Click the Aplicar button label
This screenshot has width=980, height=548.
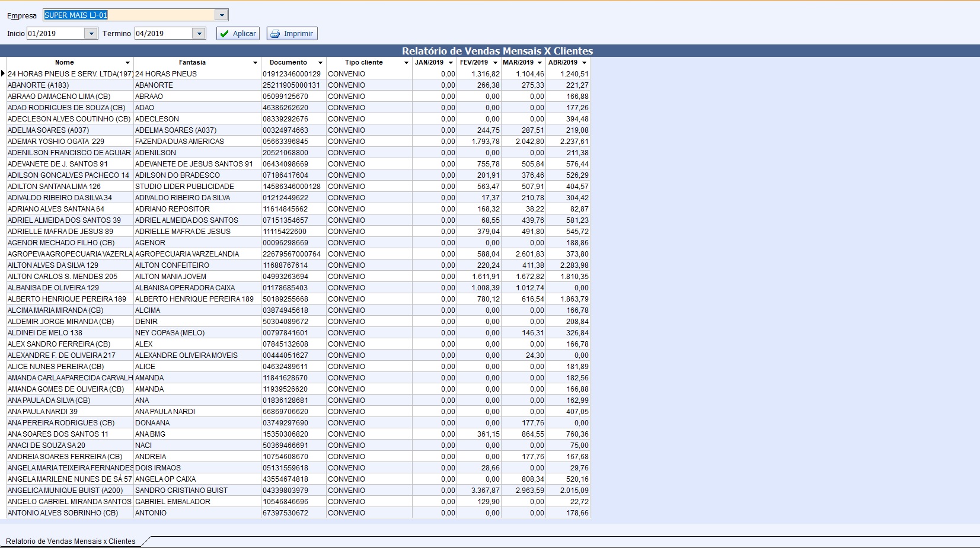(x=244, y=34)
